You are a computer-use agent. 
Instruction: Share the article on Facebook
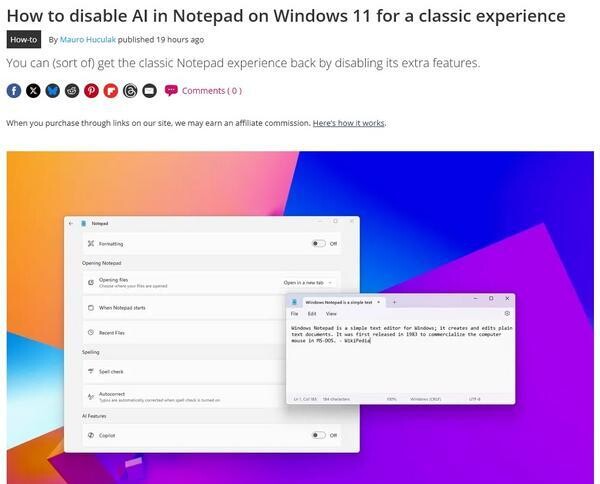point(14,91)
